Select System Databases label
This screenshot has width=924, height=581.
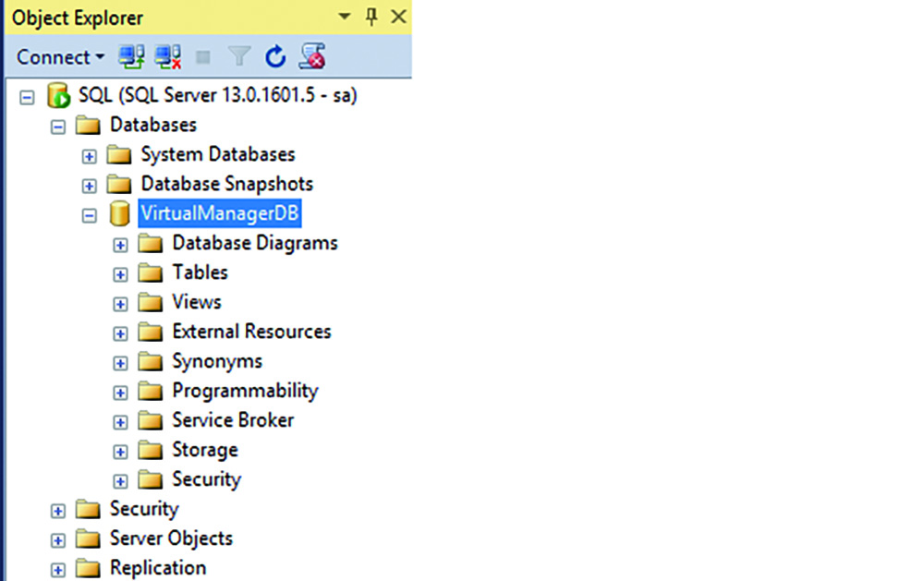pos(218,154)
